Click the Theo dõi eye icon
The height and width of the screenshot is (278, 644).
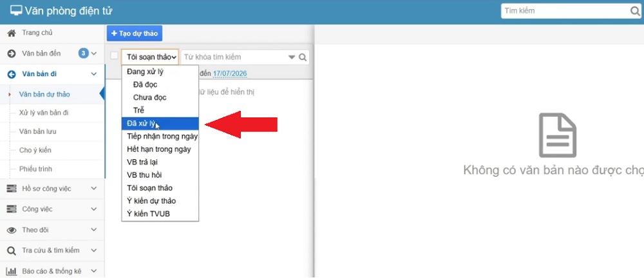point(12,230)
